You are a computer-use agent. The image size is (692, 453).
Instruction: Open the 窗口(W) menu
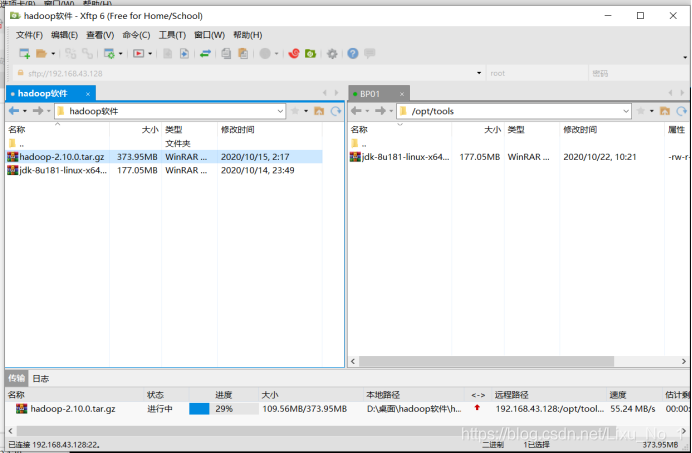[210, 35]
